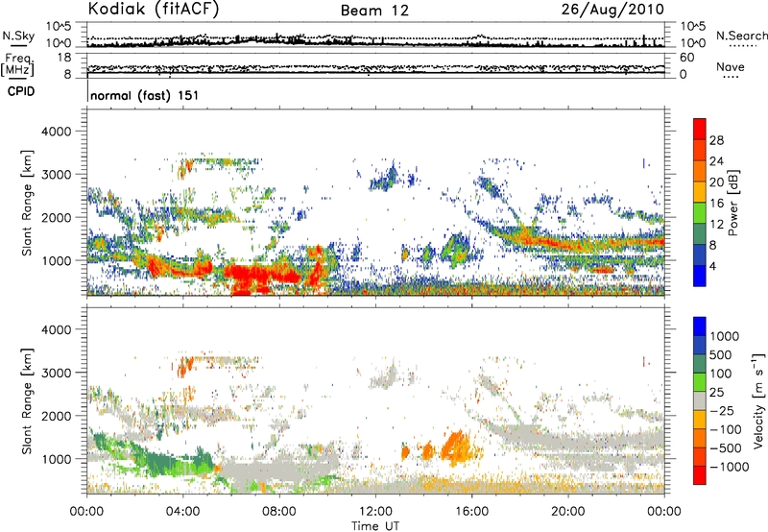
Task: Click the 60 tick on the Nave axis
Action: coord(686,58)
